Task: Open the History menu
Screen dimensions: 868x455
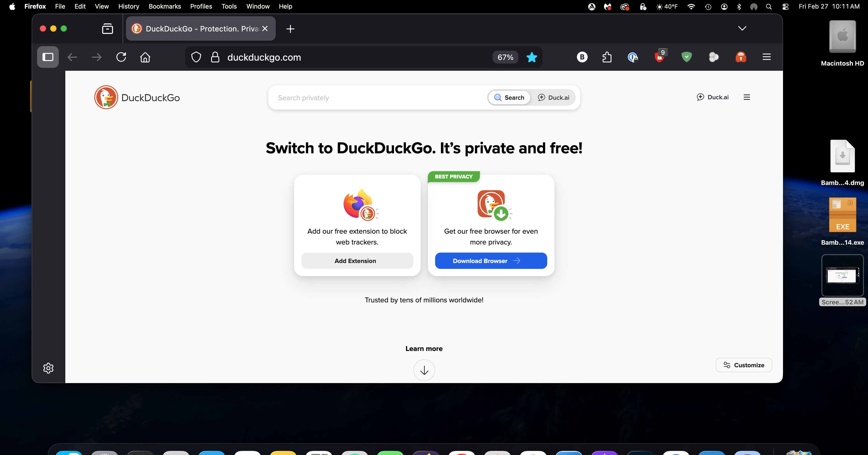Action: coord(128,6)
